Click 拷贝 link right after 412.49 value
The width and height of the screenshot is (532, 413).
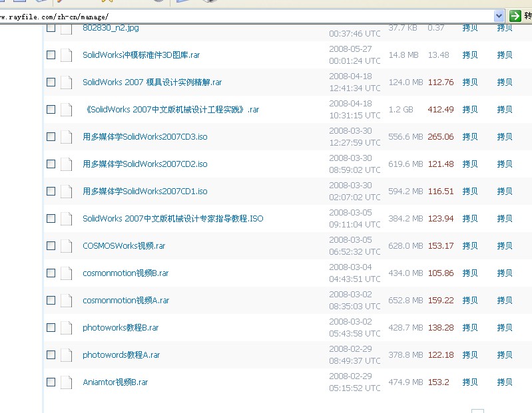point(470,110)
